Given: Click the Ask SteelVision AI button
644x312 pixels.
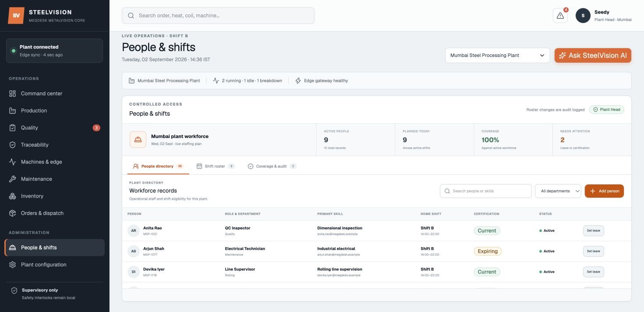Looking at the screenshot, I should click(593, 56).
